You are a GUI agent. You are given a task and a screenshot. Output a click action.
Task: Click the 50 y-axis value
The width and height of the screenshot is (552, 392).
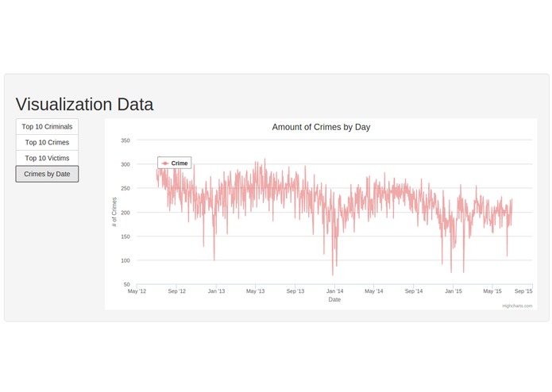coord(127,284)
